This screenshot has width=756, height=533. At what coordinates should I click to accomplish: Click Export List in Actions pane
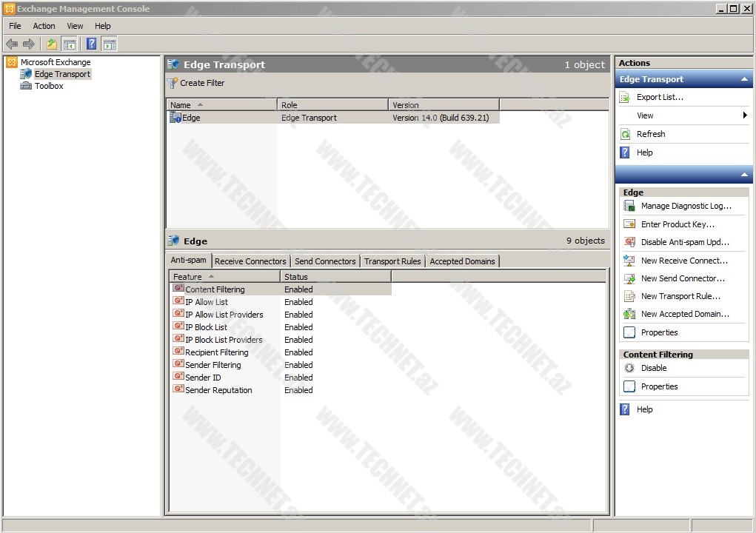[660, 97]
